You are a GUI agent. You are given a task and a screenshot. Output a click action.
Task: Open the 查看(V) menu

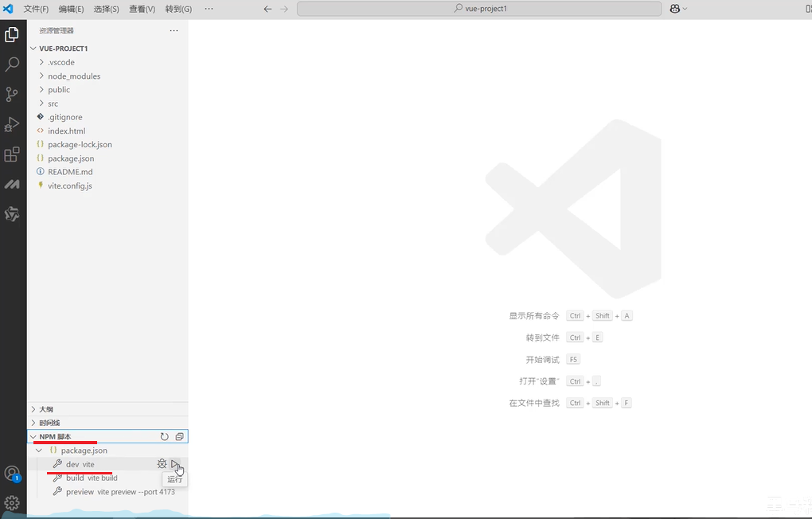click(x=142, y=9)
